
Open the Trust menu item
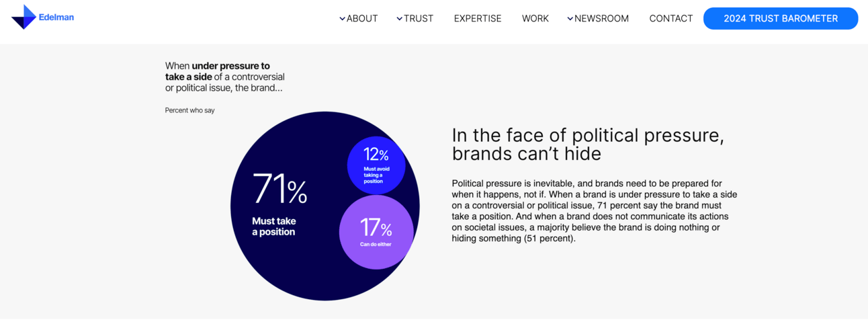419,19
